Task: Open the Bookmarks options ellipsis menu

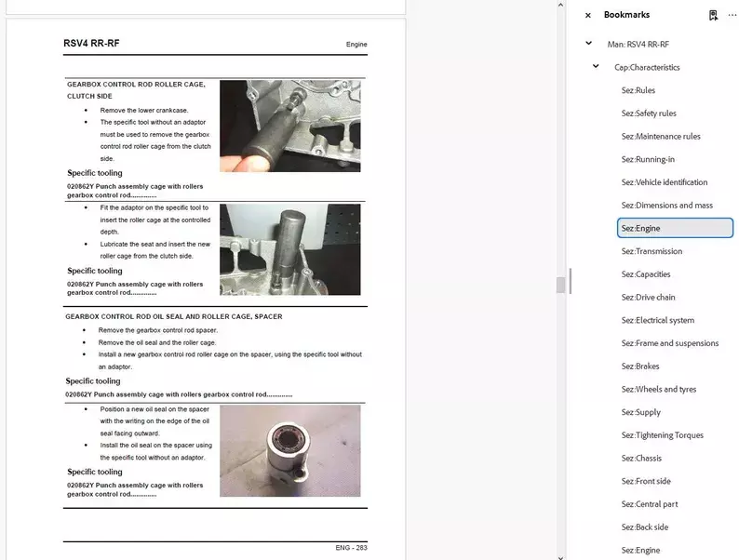Action: 732,15
